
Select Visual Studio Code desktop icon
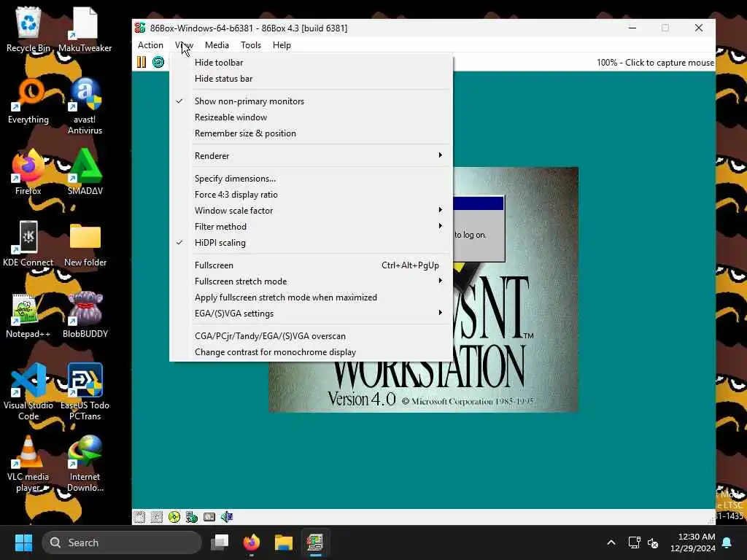(x=28, y=392)
